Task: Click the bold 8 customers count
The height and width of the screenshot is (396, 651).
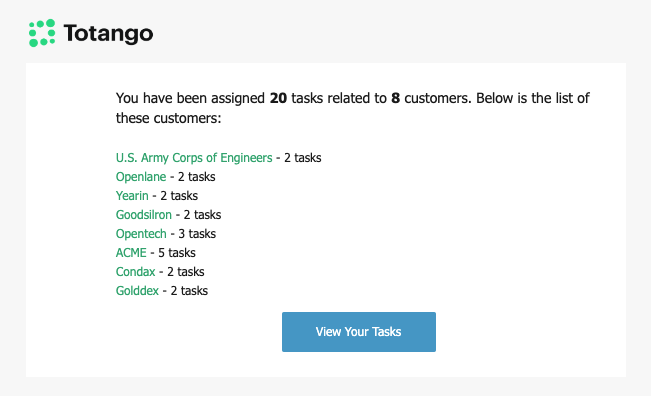Action: [395, 98]
